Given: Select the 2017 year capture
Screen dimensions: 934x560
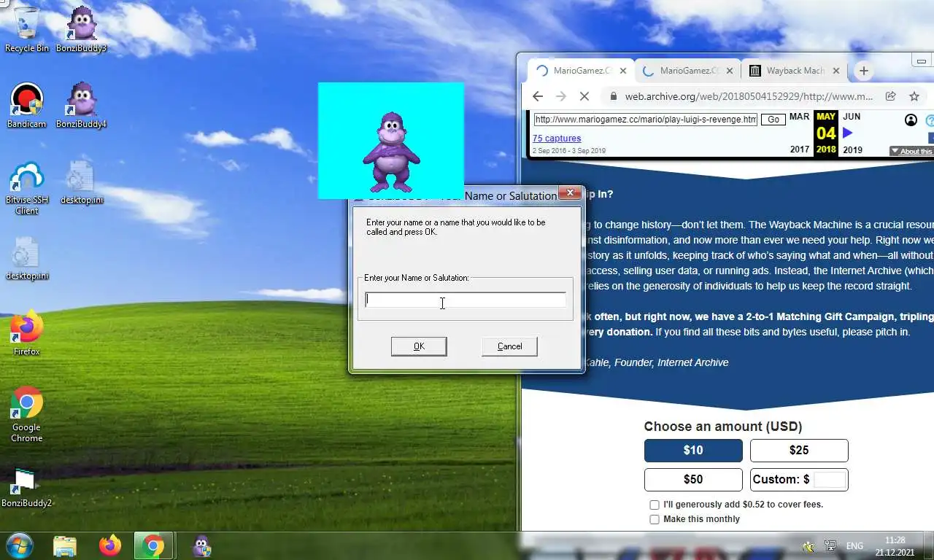Looking at the screenshot, I should (x=800, y=149).
